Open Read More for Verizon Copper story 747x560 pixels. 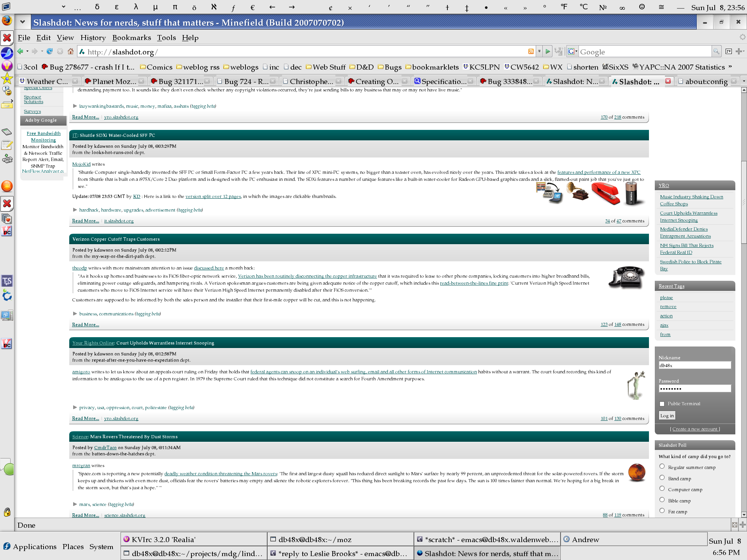pos(86,325)
